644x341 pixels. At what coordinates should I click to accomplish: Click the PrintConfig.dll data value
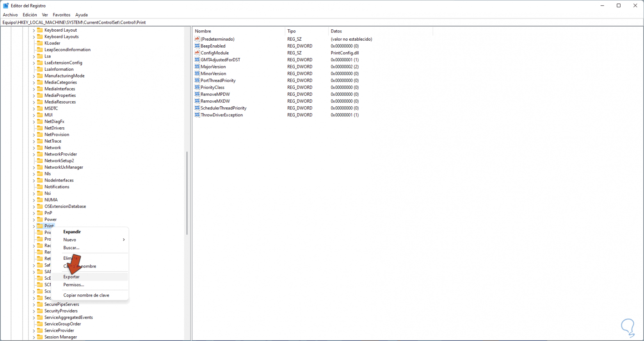[345, 53]
